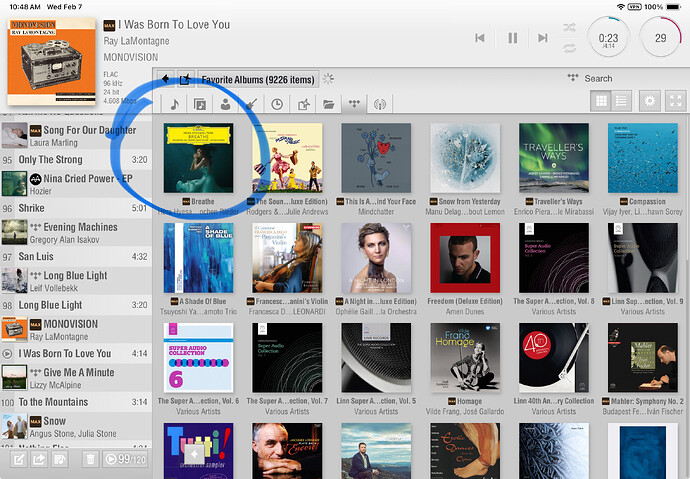Select the TIDAL tab icon
The width and height of the screenshot is (690, 479).
354,104
